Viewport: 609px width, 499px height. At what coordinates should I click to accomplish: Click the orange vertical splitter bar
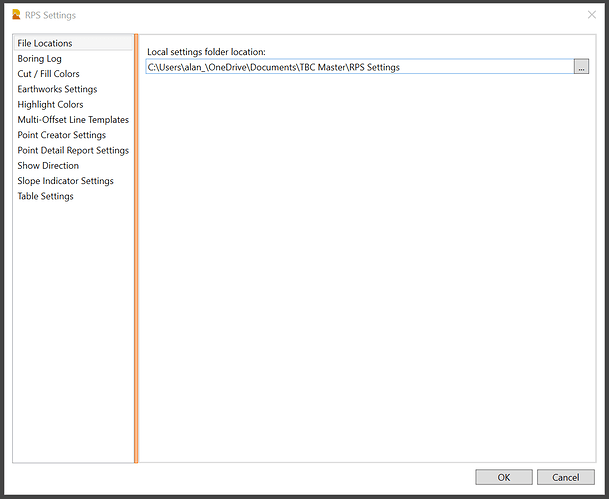point(135,250)
